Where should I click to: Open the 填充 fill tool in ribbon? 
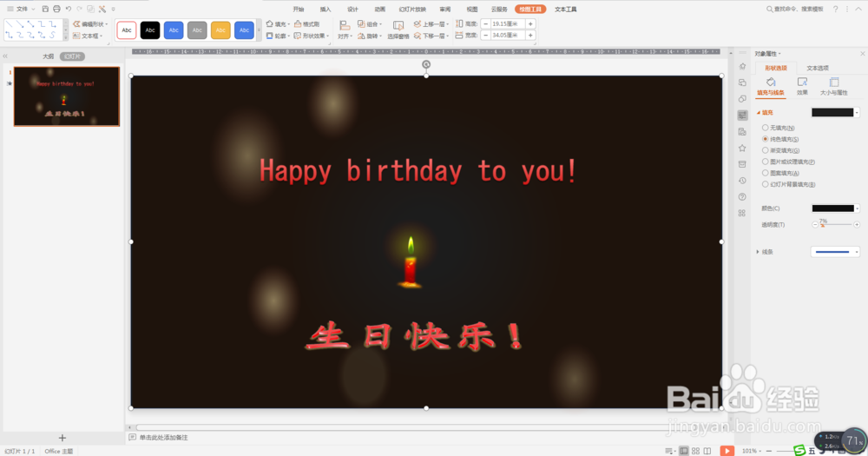pos(278,23)
